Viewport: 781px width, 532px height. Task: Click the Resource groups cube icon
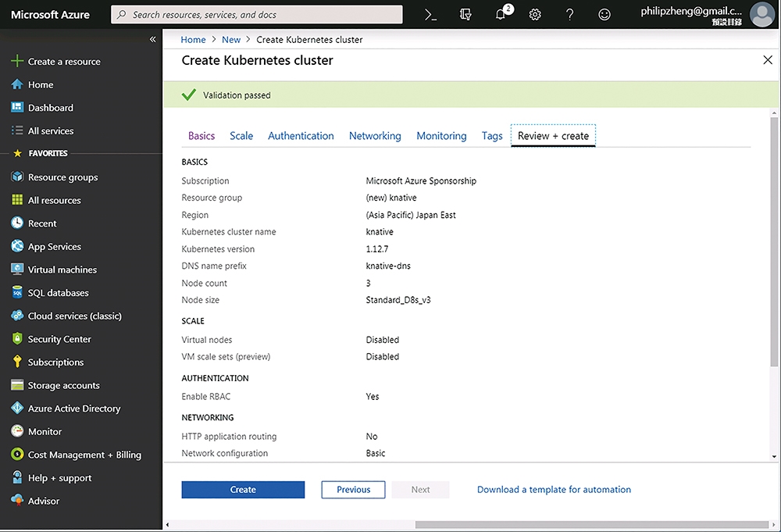(17, 177)
